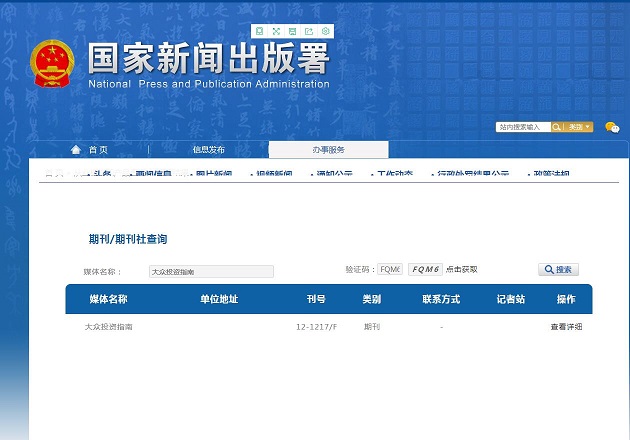The height and width of the screenshot is (440, 630).
Task: Open settings gear in floating toolbar
Action: click(x=325, y=32)
